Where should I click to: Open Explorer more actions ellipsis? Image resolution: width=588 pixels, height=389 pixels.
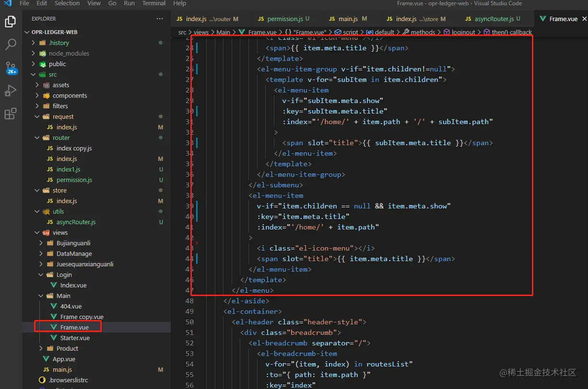(160, 19)
